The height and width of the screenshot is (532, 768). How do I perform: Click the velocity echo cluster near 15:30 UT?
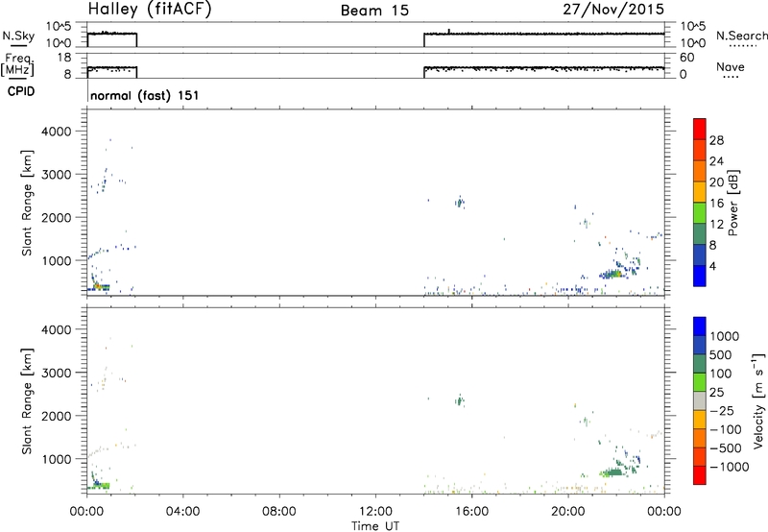460,400
